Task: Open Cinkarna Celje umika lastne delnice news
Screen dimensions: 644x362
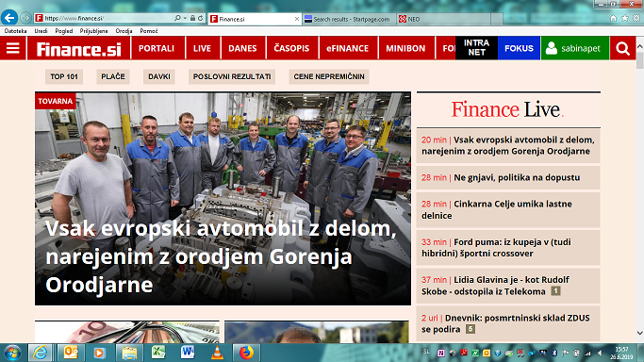Action: coord(508,209)
